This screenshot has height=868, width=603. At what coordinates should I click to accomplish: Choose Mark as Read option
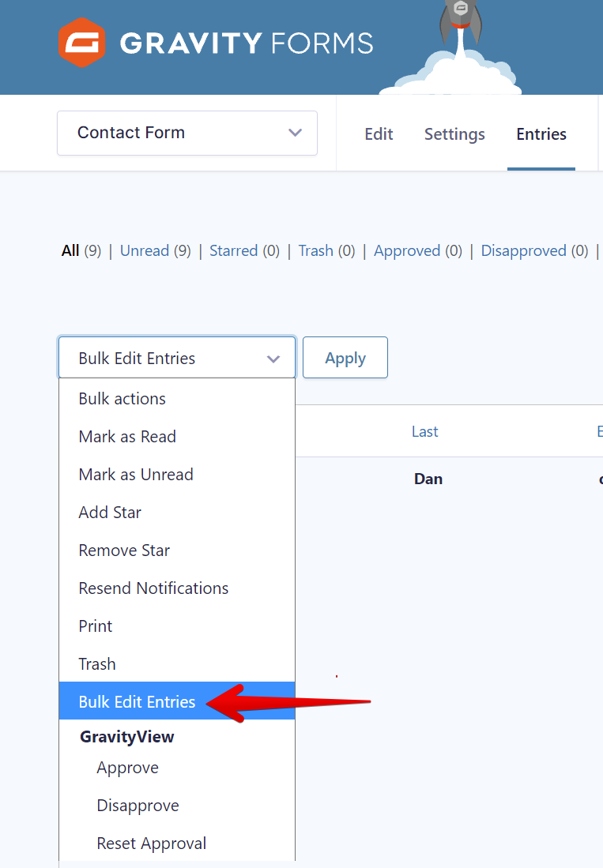pyautogui.click(x=177, y=437)
